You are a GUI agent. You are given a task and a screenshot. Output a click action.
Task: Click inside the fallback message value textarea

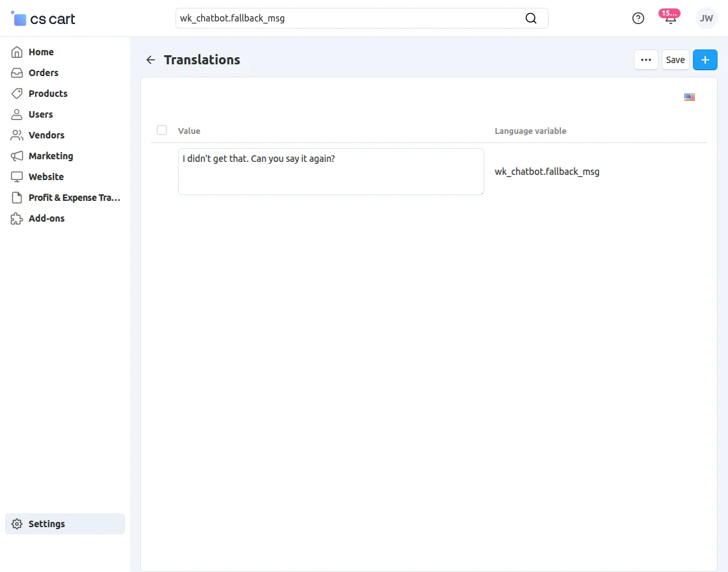point(330,171)
